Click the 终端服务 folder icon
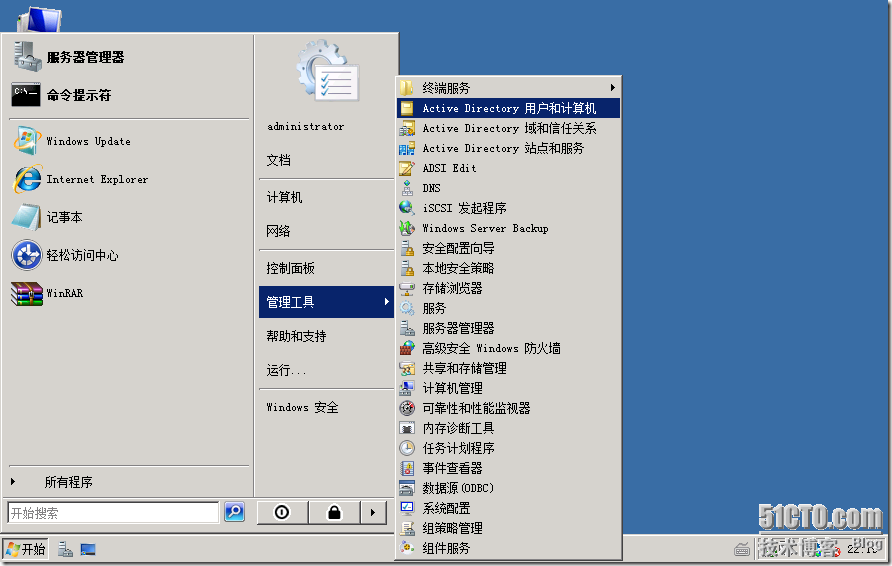892x566 pixels. (x=407, y=88)
